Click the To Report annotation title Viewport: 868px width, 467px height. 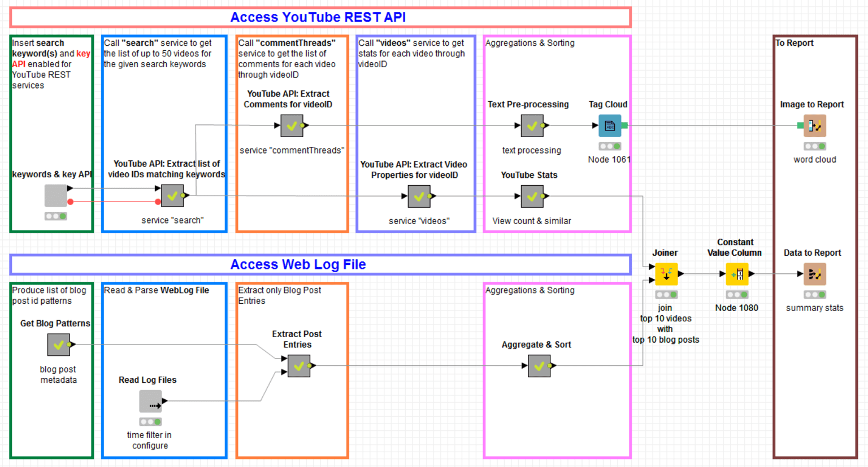(x=795, y=43)
